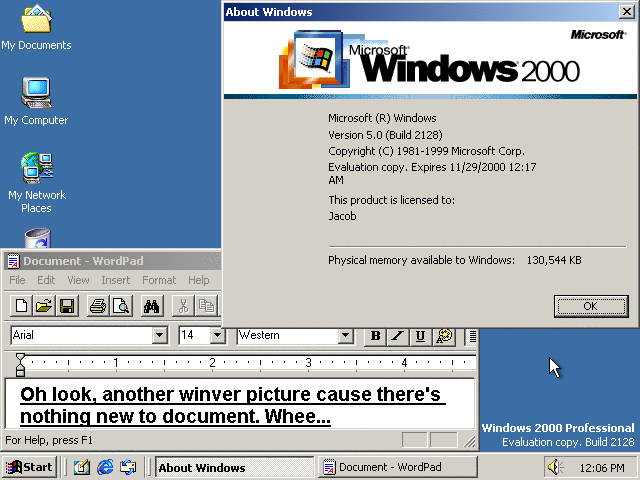Click Document - WordPad taskbar button
The height and width of the screenshot is (480, 640).
coord(398,467)
